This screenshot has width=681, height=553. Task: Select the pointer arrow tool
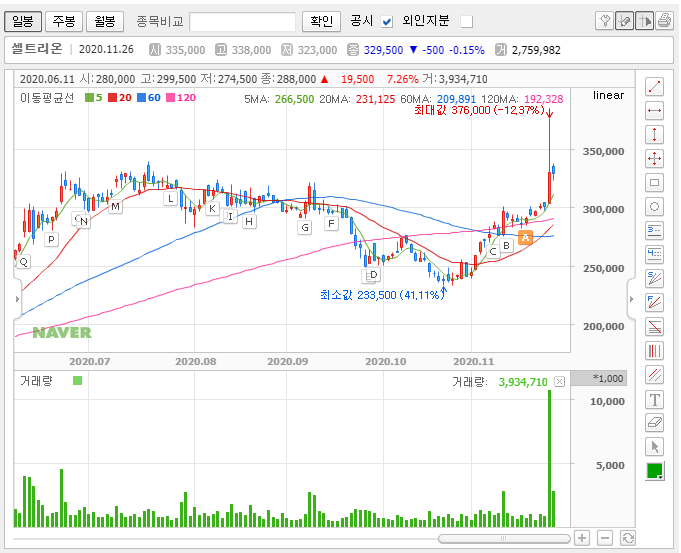click(655, 447)
